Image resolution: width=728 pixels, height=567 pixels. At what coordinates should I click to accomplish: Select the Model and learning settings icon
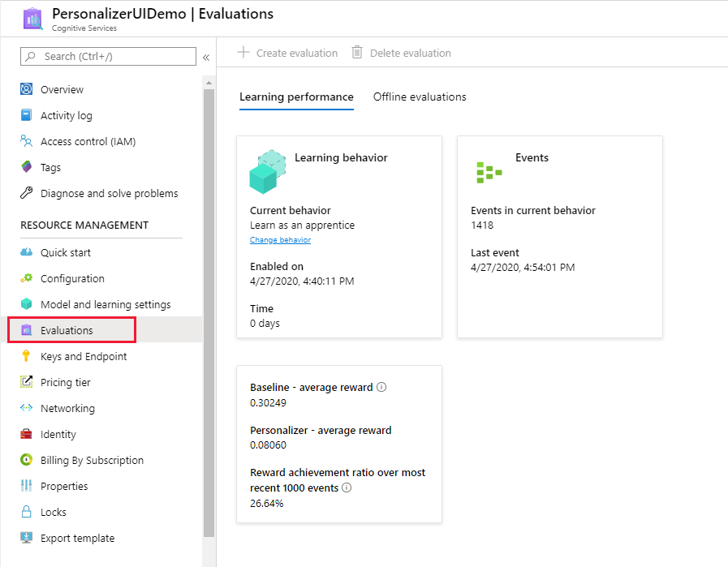27,304
